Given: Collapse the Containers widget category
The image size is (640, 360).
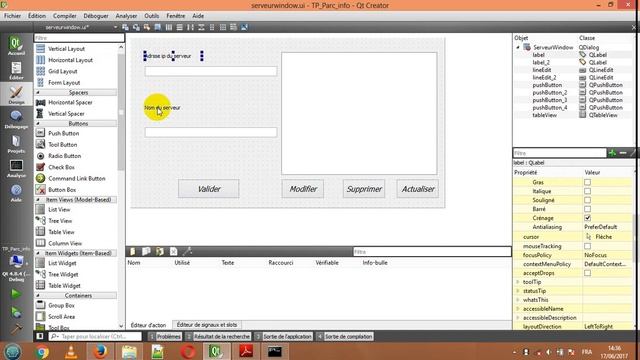Looking at the screenshot, I should click(x=38, y=296).
